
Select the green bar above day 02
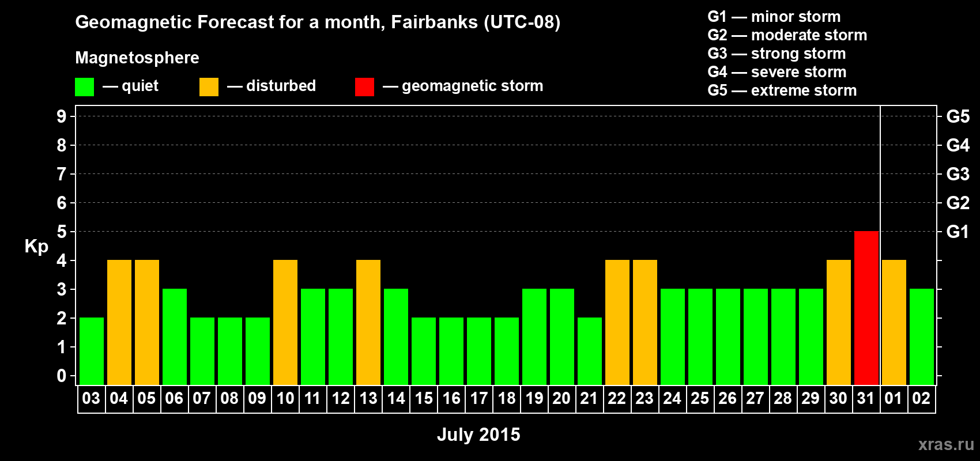(x=922, y=337)
